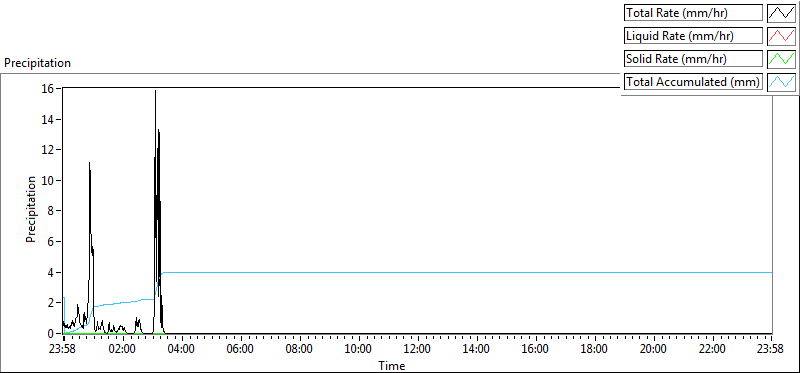Viewport: 800px width, 373px height.
Task: Click the 16 mm/hr peak of the black curve
Action: [x=156, y=91]
